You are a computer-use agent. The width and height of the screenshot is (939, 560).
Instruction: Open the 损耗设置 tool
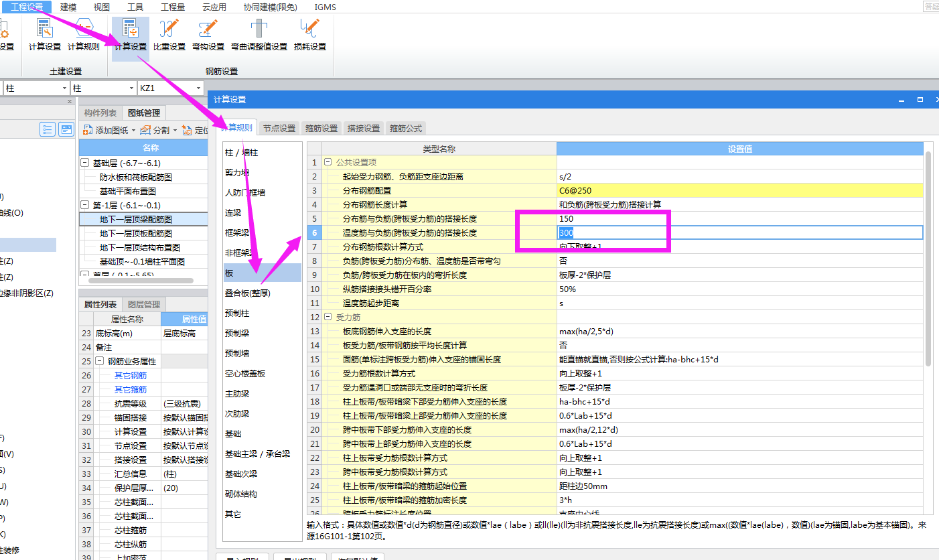(310, 35)
